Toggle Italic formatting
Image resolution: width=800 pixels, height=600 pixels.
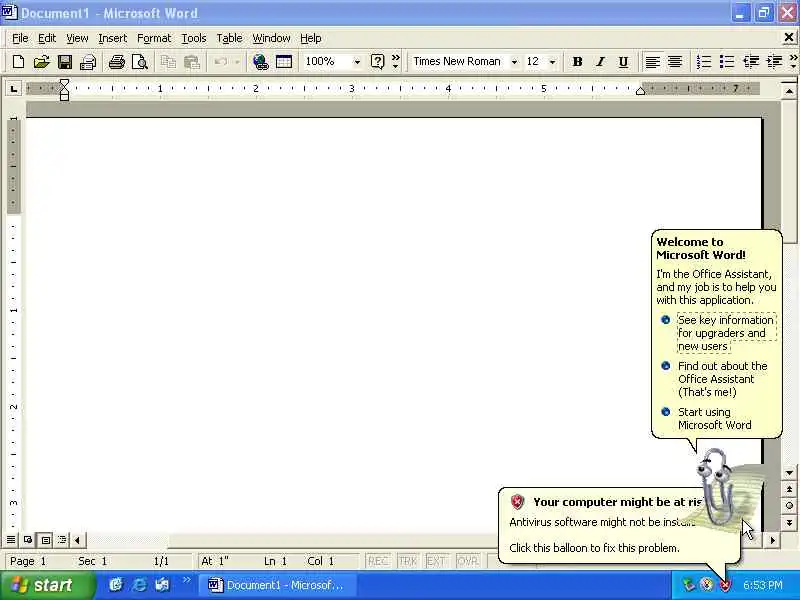pos(601,62)
